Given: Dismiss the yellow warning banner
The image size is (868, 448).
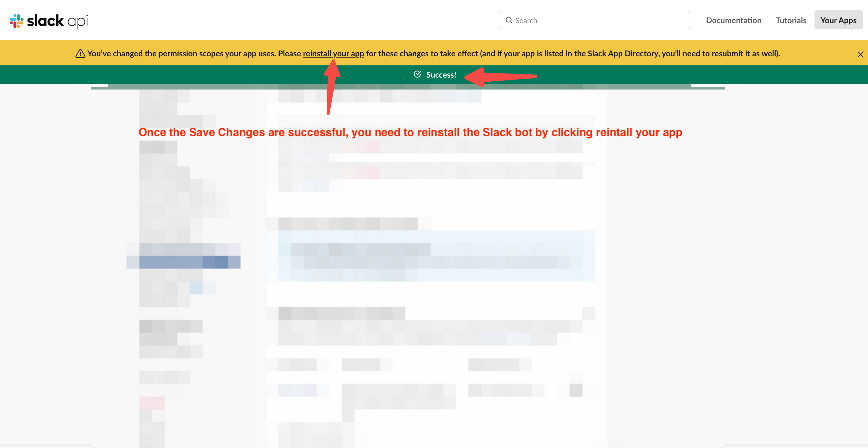Looking at the screenshot, I should click(860, 54).
